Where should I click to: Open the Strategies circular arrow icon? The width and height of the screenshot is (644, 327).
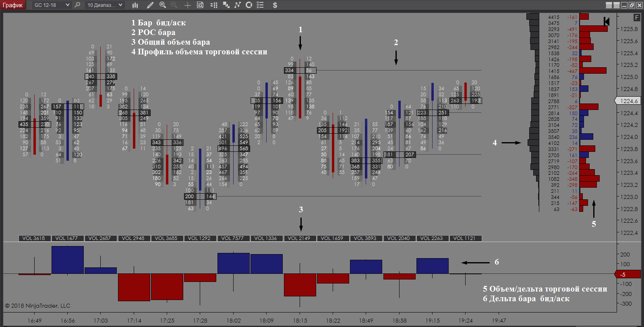pos(249,5)
